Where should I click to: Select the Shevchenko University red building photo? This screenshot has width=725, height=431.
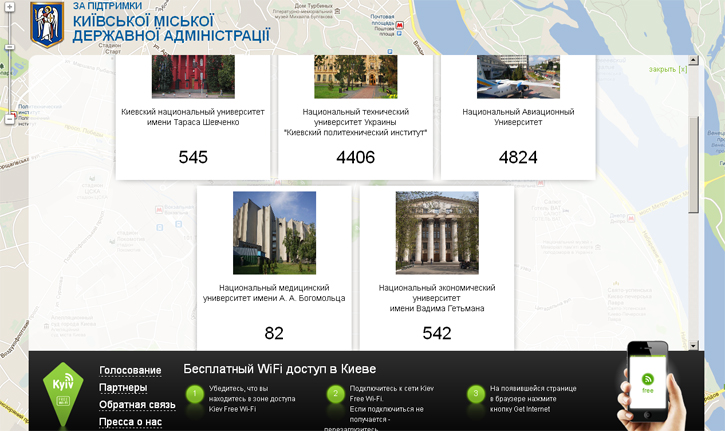[193, 77]
